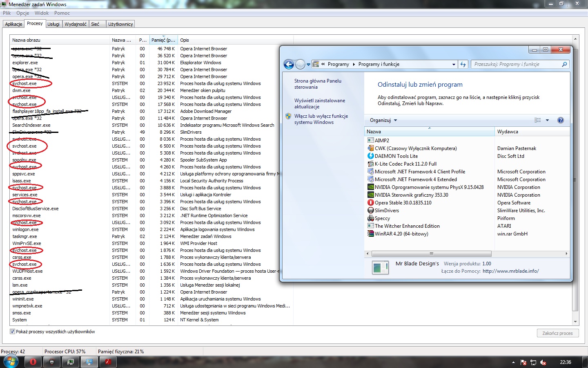Click the .NET Framework 4 Client Profile icon
The width and height of the screenshot is (588, 368).
(371, 171)
